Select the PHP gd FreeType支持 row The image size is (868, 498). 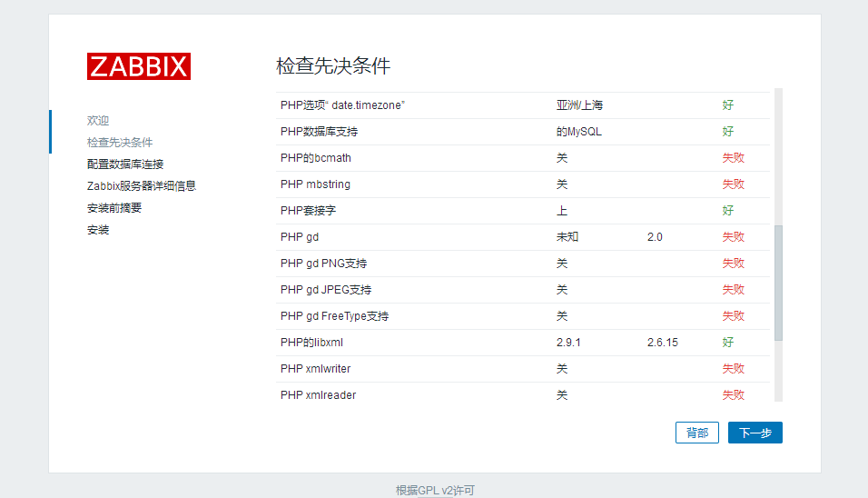(334, 316)
